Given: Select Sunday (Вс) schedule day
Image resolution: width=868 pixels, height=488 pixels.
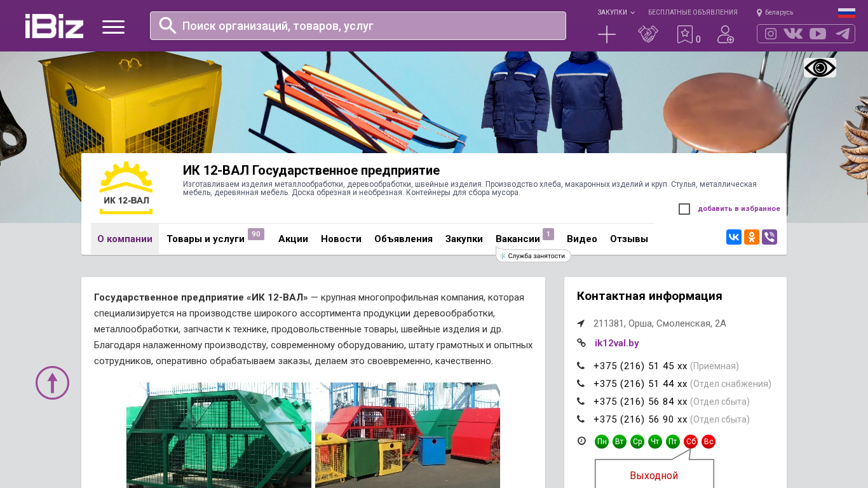Looking at the screenshot, I should point(709,442).
